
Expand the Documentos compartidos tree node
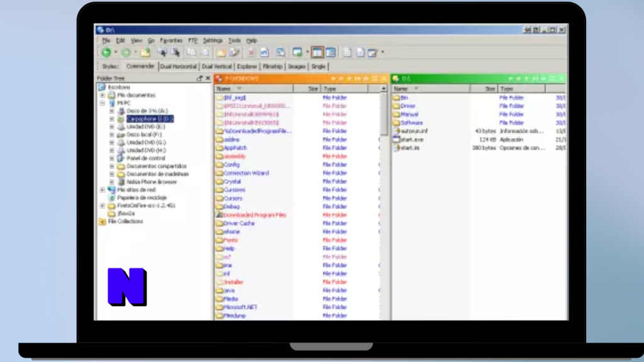click(x=112, y=166)
